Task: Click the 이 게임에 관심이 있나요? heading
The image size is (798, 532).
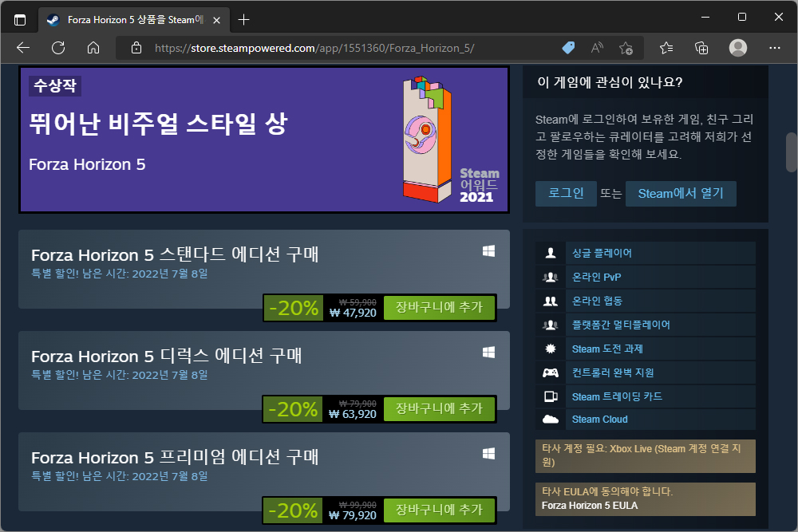Action: click(610, 82)
